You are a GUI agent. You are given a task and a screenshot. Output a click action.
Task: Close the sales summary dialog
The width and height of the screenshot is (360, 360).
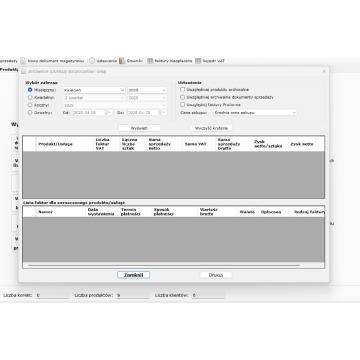point(324,71)
